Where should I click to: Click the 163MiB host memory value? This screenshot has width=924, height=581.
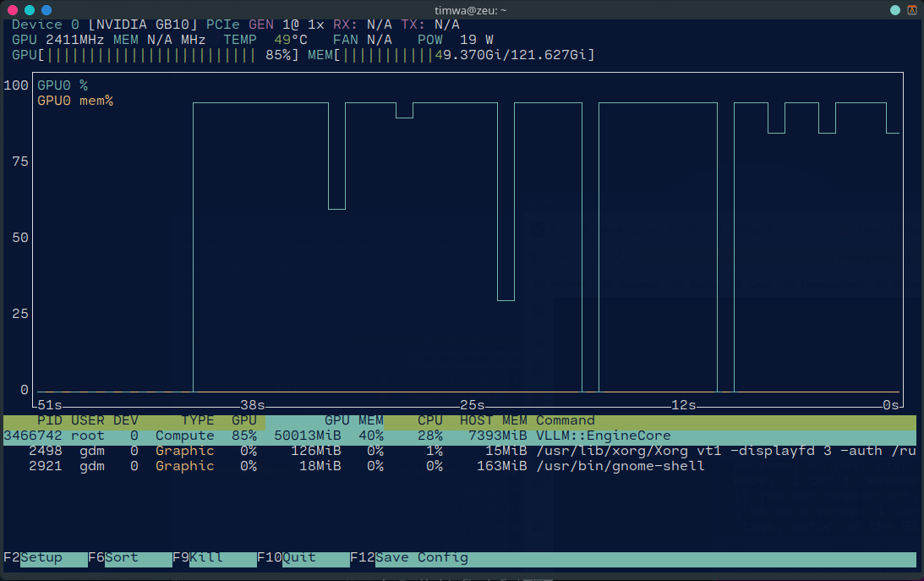tap(501, 467)
